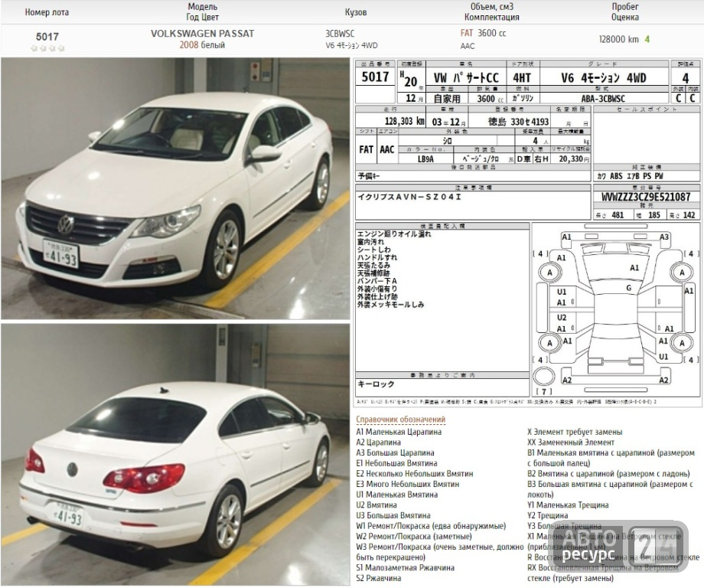Click the V6 4モーション 4WD trim text in header
Screen dimensions: 704x588
click(351, 45)
